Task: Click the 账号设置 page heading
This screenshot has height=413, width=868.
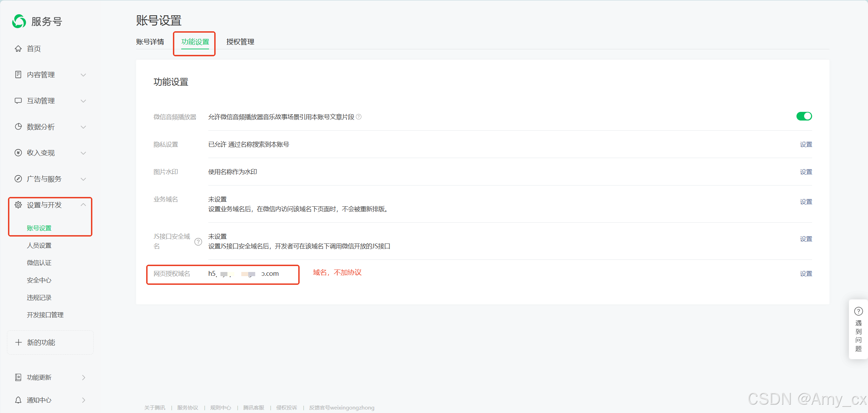Action: tap(159, 20)
